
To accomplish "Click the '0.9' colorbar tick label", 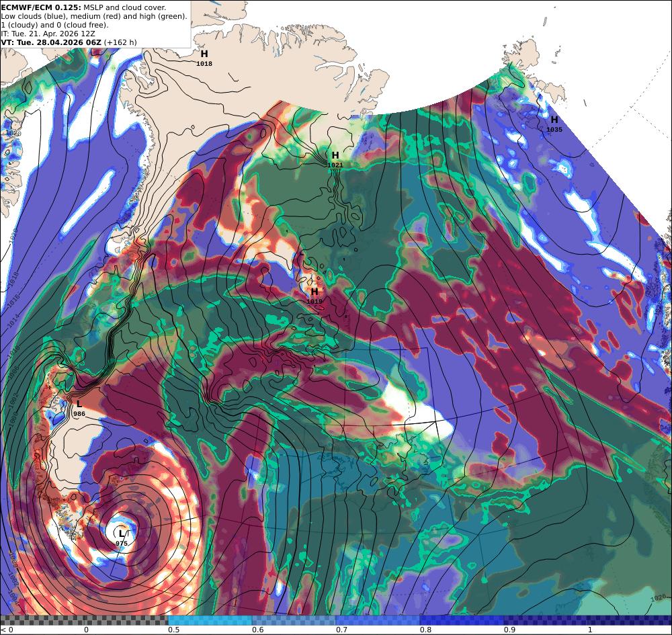I will (x=509, y=630).
